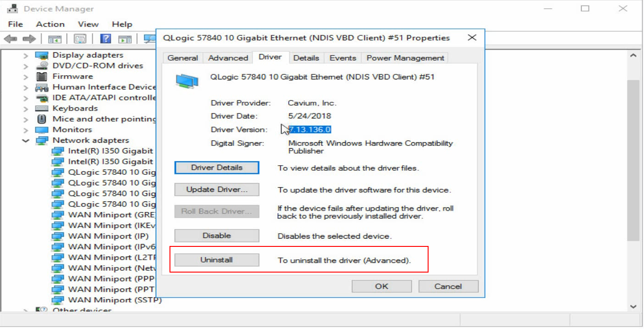This screenshot has width=644, height=329.
Task: Confirm the dialog with OK
Action: (381, 286)
